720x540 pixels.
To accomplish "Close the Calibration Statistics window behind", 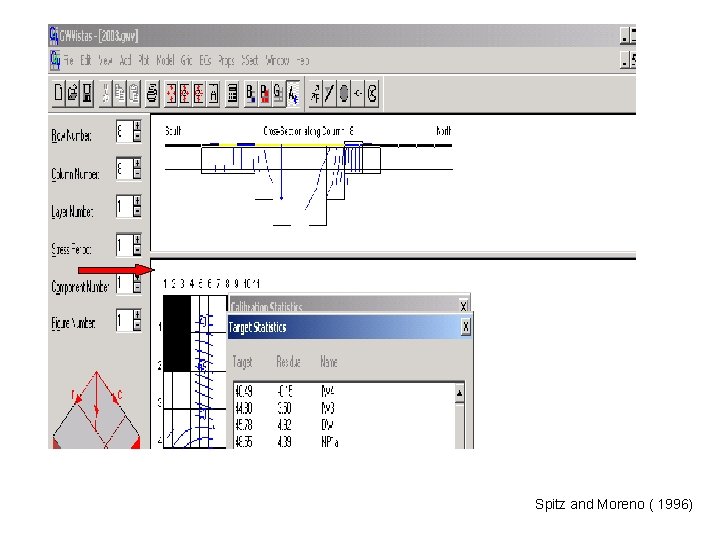I will pyautogui.click(x=463, y=306).
